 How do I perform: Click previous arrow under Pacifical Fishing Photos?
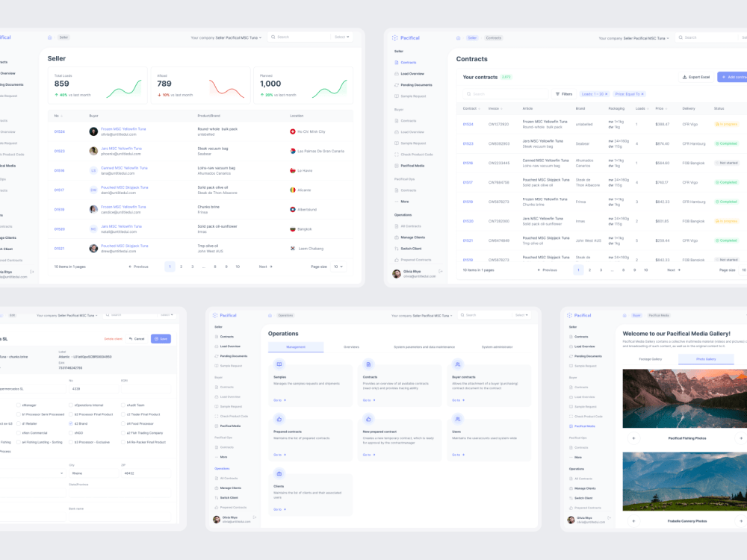click(x=633, y=438)
